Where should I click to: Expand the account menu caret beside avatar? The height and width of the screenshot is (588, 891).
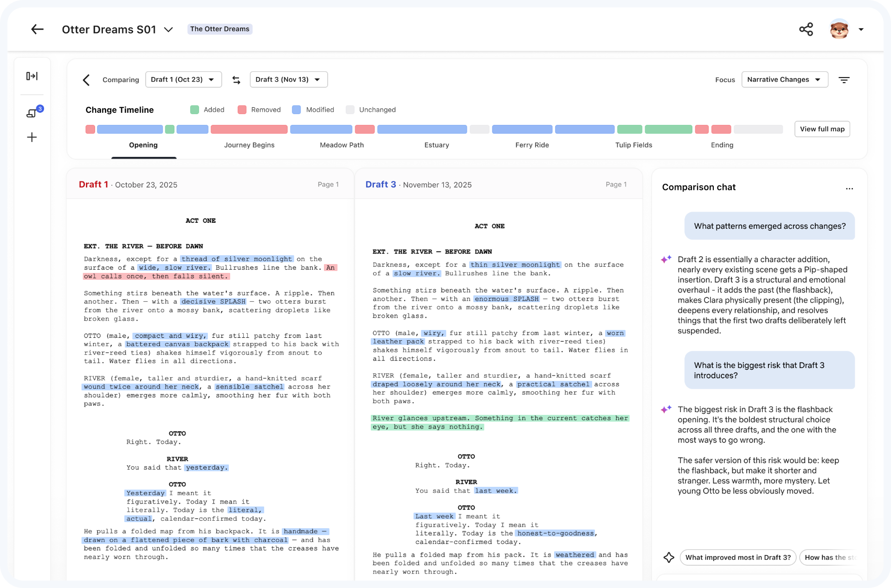pyautogui.click(x=861, y=29)
